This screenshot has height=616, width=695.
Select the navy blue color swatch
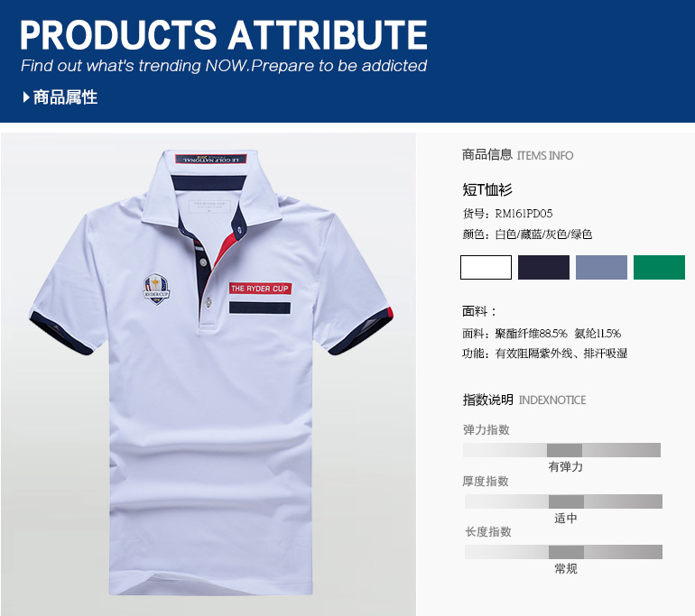(543, 267)
